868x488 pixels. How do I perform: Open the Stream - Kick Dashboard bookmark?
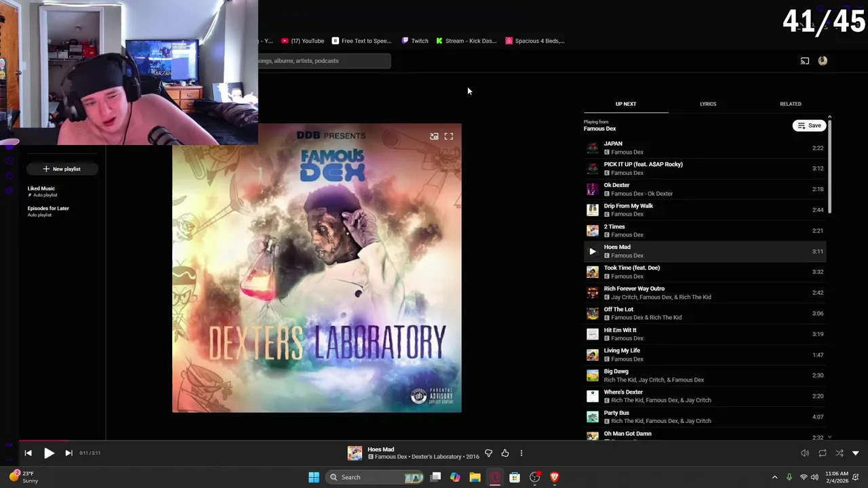(467, 41)
